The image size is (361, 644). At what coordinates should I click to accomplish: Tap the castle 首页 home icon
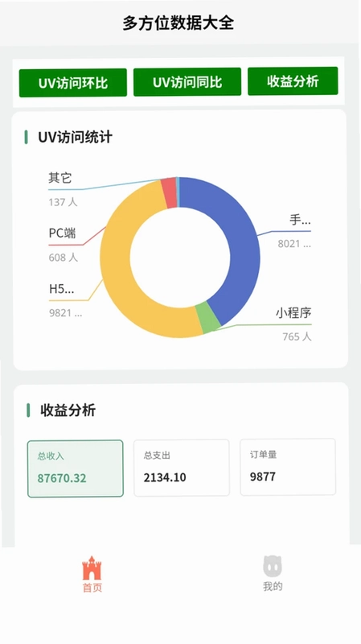[92, 568]
